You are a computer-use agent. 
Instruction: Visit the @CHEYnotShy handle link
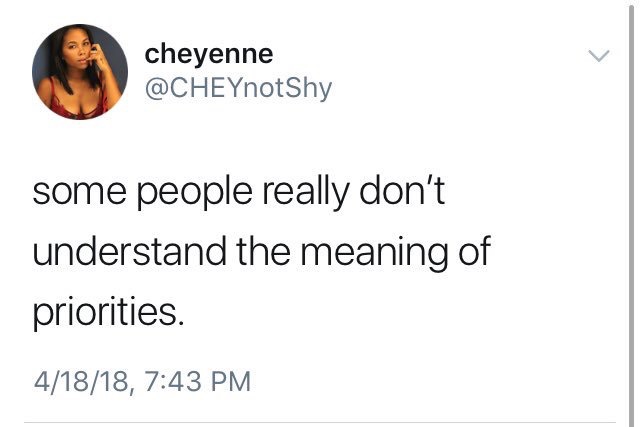[238, 88]
